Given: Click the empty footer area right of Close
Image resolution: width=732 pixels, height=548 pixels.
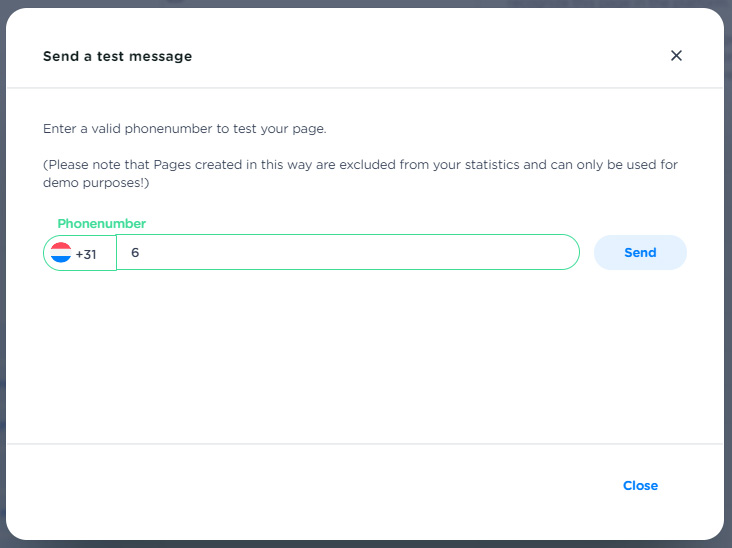Looking at the screenshot, I should [695, 486].
